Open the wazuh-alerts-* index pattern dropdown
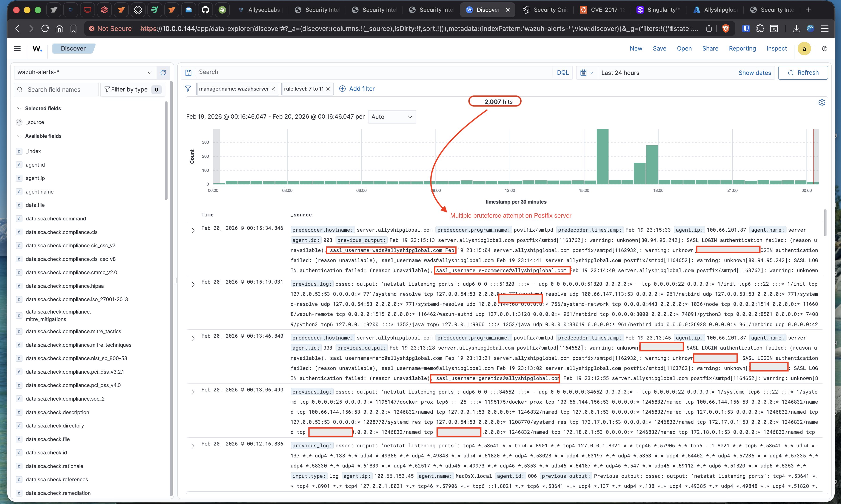 point(85,72)
